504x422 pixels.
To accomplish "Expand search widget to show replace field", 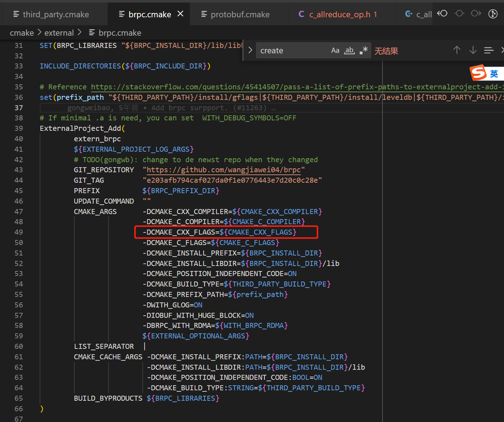I will 250,50.
